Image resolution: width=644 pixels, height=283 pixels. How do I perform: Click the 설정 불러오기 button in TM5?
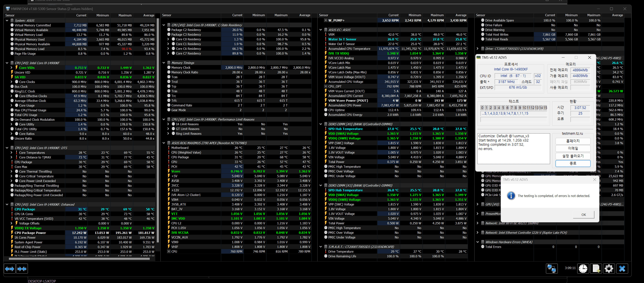[x=573, y=156]
